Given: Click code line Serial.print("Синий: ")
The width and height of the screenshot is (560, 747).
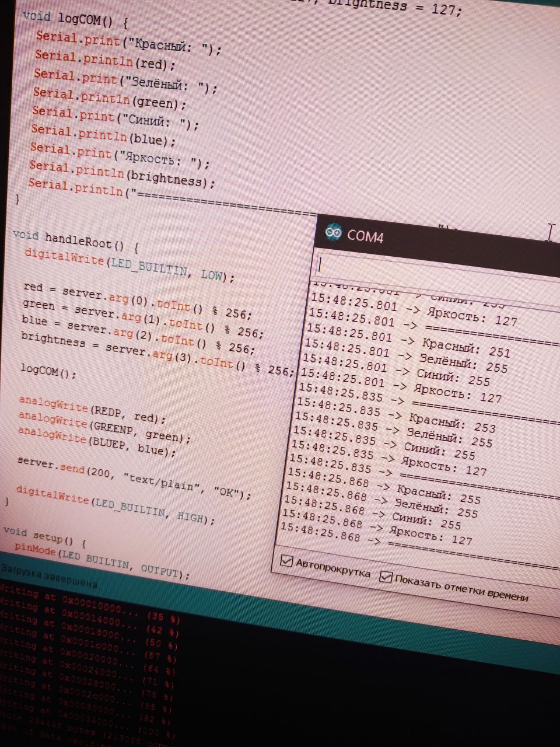Looking at the screenshot, I should click(116, 118).
